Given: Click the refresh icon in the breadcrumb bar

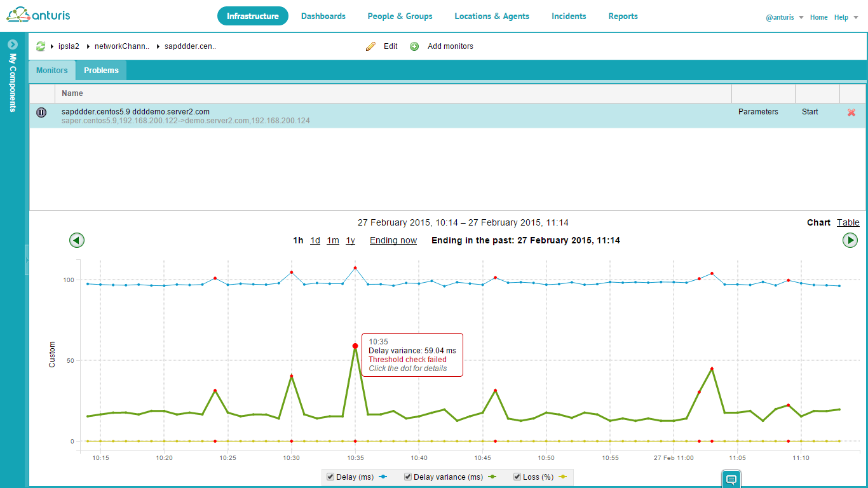Looking at the screenshot, I should 41,46.
